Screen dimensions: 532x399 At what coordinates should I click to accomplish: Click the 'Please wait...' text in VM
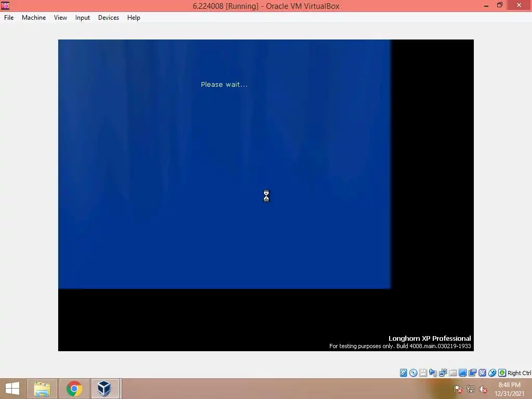coord(224,85)
